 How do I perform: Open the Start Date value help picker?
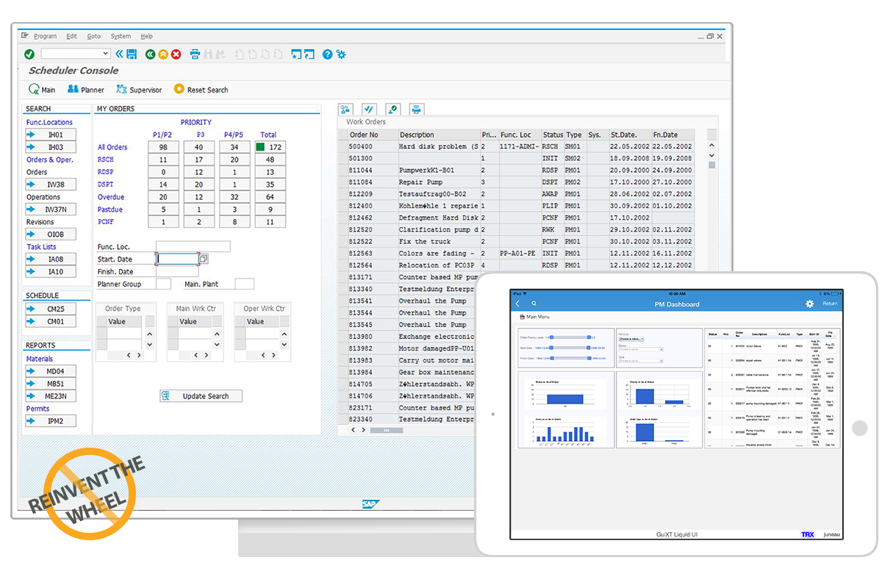204,259
